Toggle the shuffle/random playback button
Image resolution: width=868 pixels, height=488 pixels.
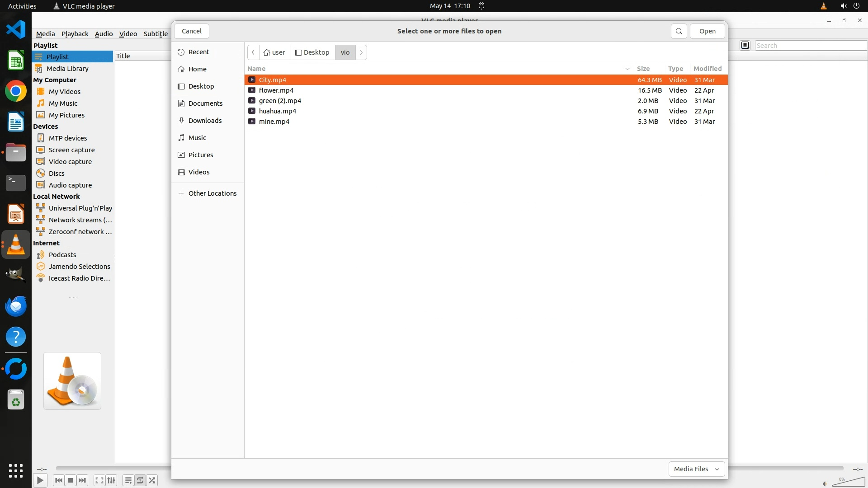(x=152, y=480)
